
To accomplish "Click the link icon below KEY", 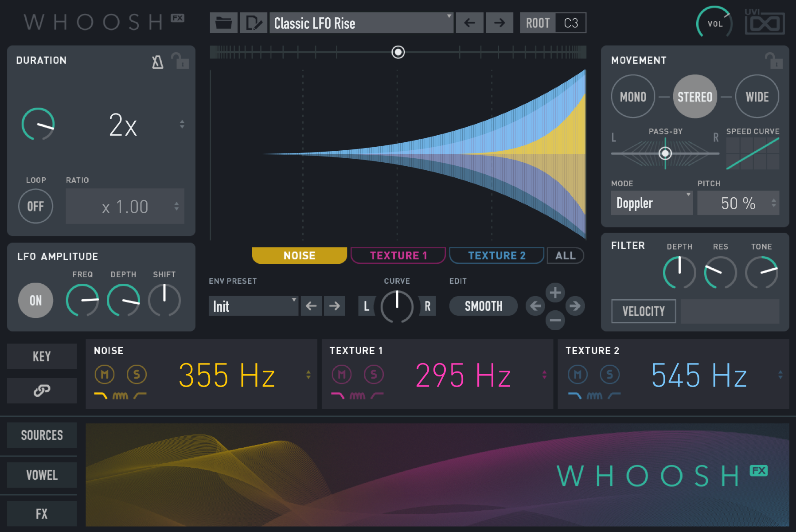I will (x=42, y=391).
